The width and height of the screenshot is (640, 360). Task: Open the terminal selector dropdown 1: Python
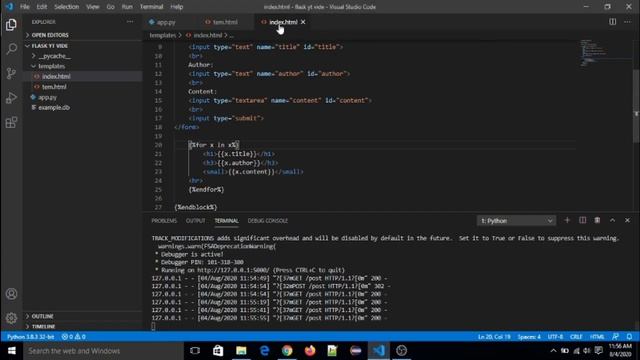516,221
